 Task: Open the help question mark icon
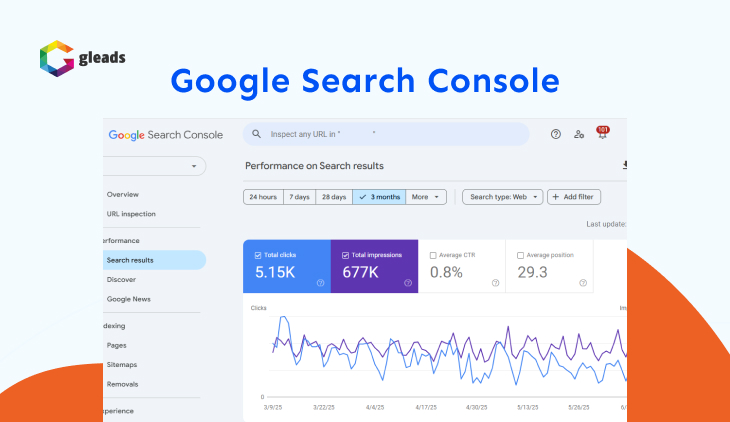(x=555, y=134)
